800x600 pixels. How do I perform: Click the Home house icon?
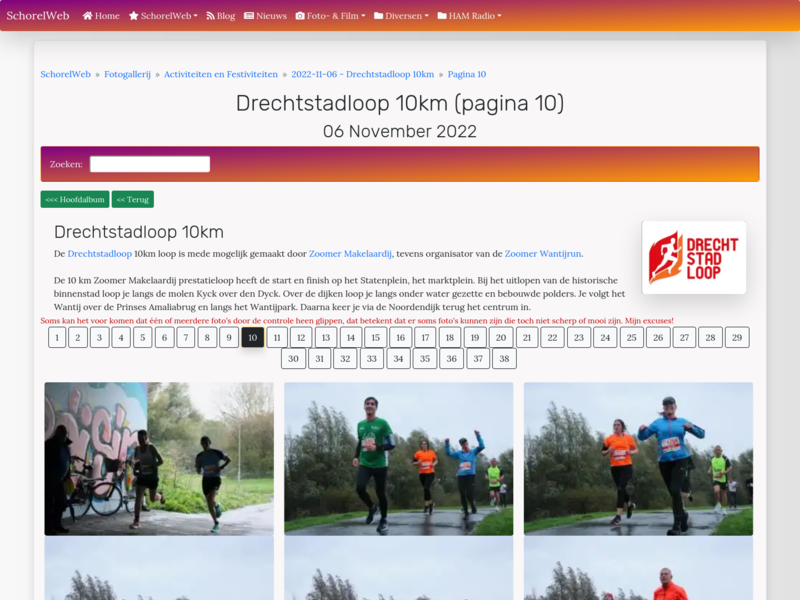(x=88, y=16)
